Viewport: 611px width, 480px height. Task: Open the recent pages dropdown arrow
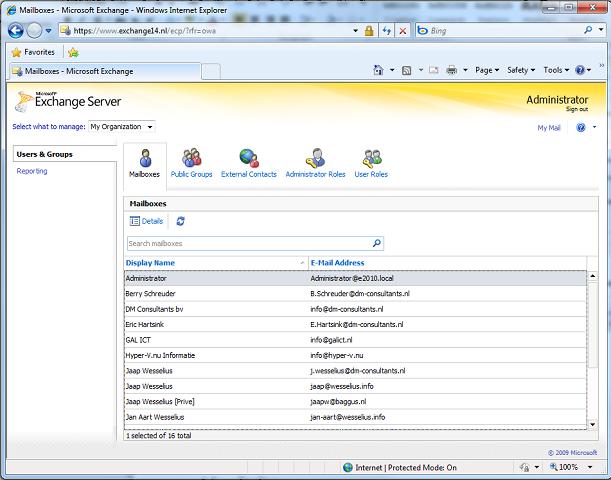48,30
